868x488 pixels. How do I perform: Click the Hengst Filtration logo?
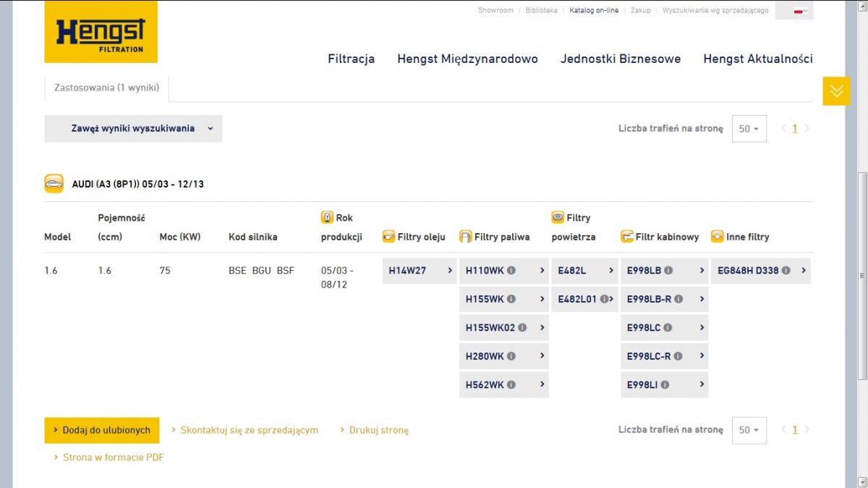pyautogui.click(x=101, y=32)
